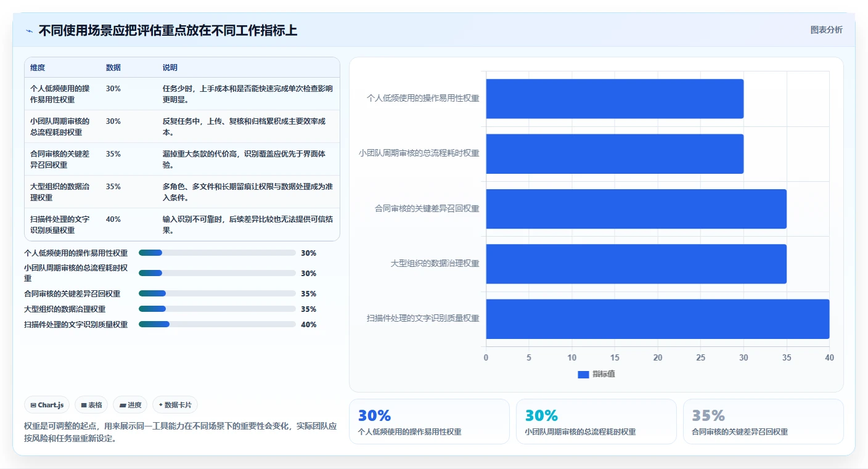Click the footnote starting 权重是可调整的起点
Screen dimensions: 868x469
tap(181, 433)
